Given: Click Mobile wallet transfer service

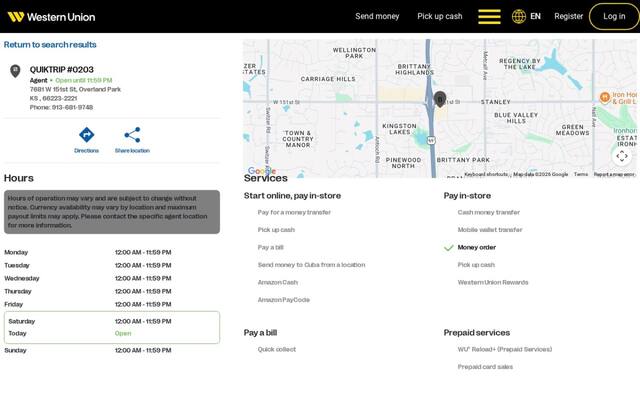Looking at the screenshot, I should click(x=490, y=230).
